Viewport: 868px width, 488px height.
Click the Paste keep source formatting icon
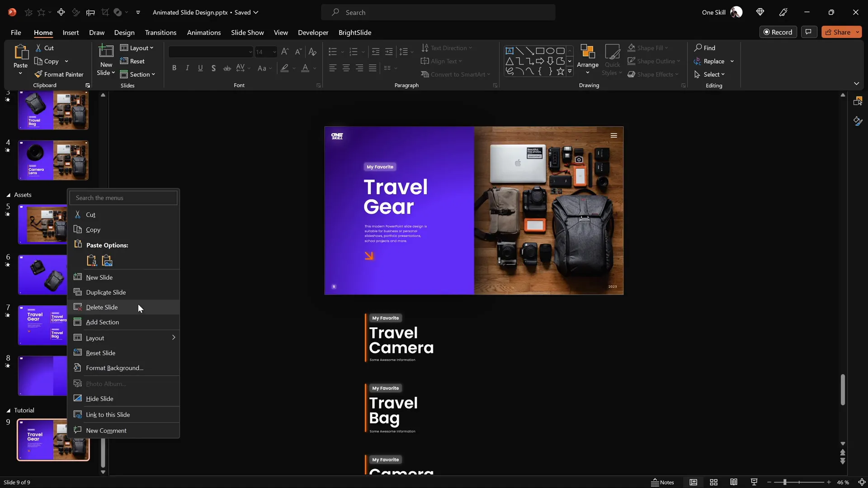pos(91,261)
